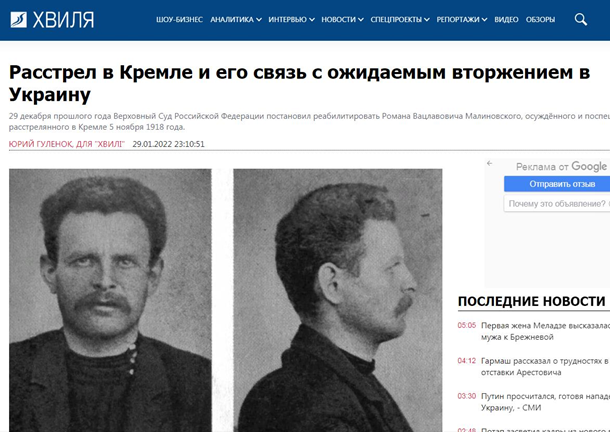Click the Последние новости heading
Image resolution: width=610 pixels, height=432 pixels.
pyautogui.click(x=531, y=301)
